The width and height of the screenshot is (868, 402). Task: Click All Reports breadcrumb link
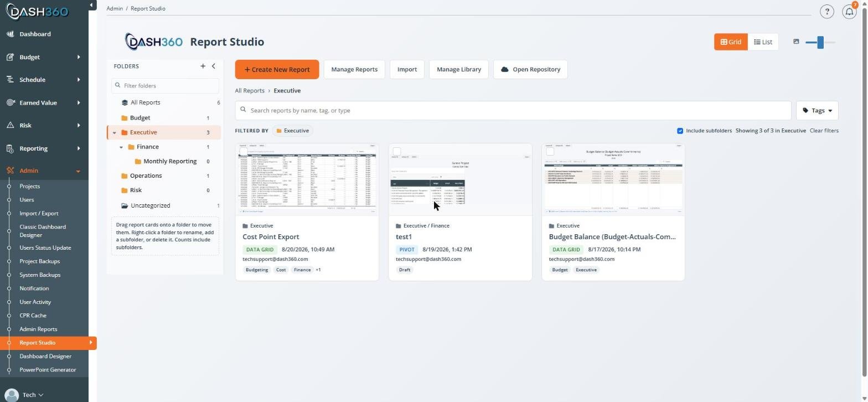(250, 91)
